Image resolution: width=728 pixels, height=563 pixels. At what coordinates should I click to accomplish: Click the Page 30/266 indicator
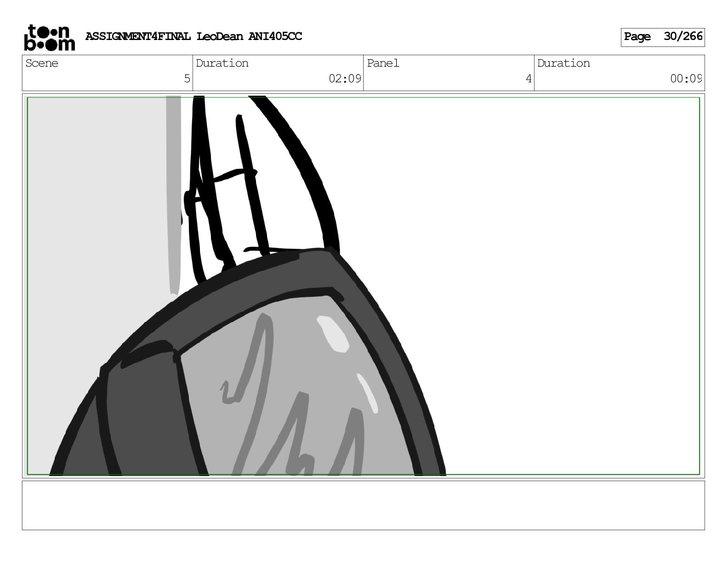(662, 37)
